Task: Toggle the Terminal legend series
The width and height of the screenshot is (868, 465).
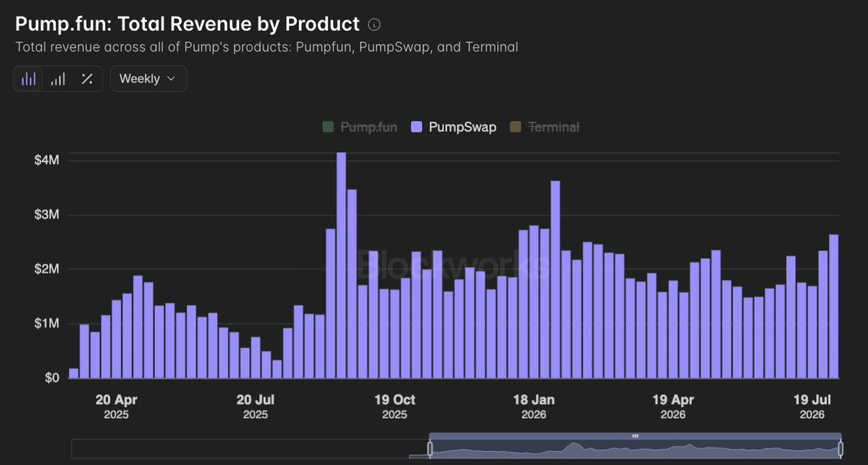Action: [x=544, y=127]
